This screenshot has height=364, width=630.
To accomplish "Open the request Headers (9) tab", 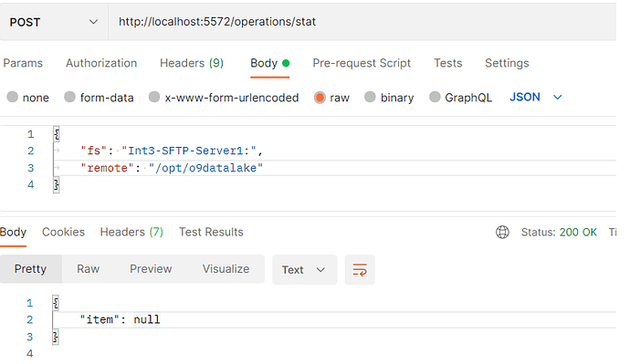I will [x=192, y=63].
